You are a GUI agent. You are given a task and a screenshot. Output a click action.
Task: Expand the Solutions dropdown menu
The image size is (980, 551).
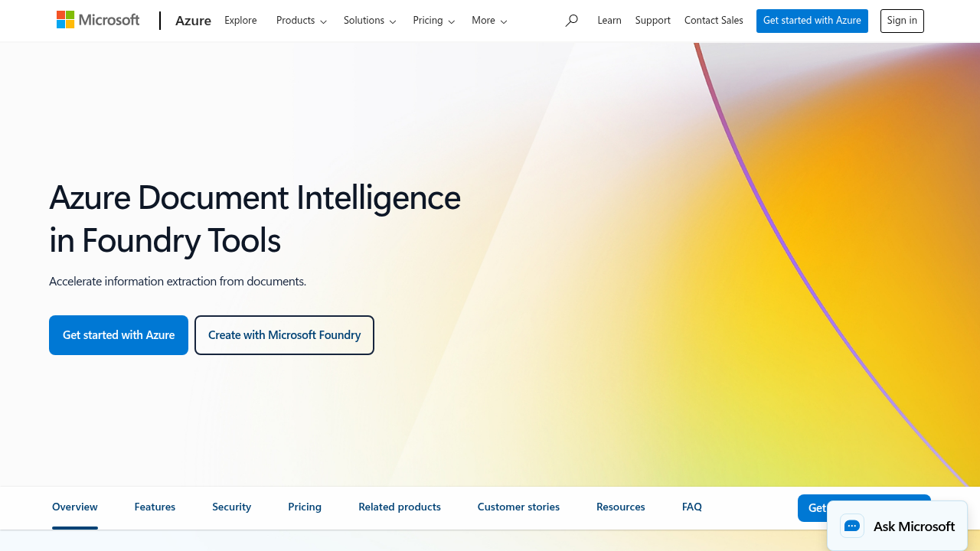tap(369, 21)
